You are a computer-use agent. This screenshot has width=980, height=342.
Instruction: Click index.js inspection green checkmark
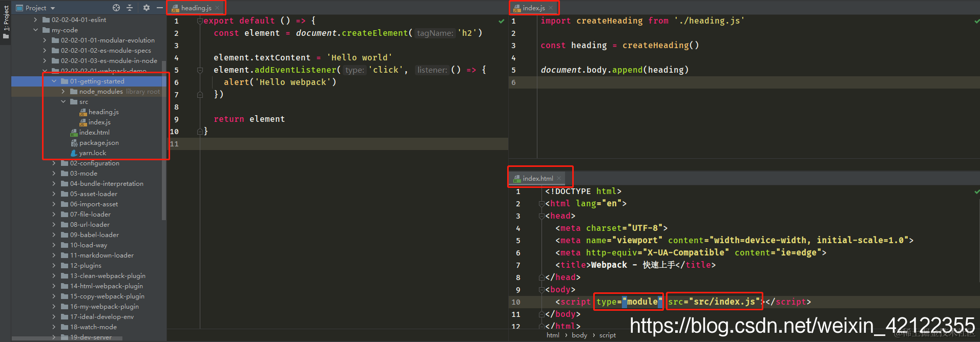[x=977, y=21]
